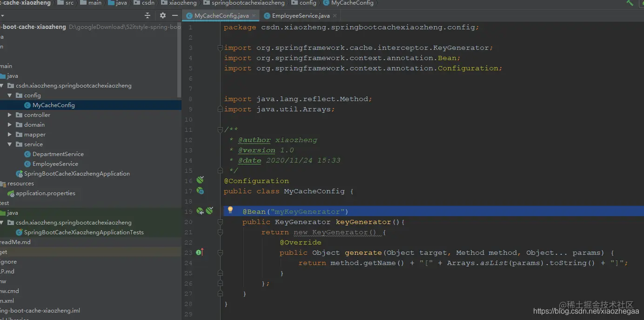This screenshot has width=644, height=320.
Task: Click the build hammer icon
Action: pos(630,3)
